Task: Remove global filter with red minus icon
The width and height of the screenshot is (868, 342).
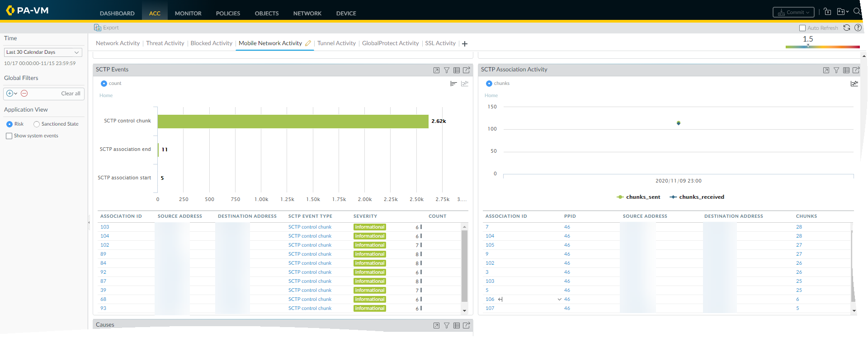Action: point(24,94)
